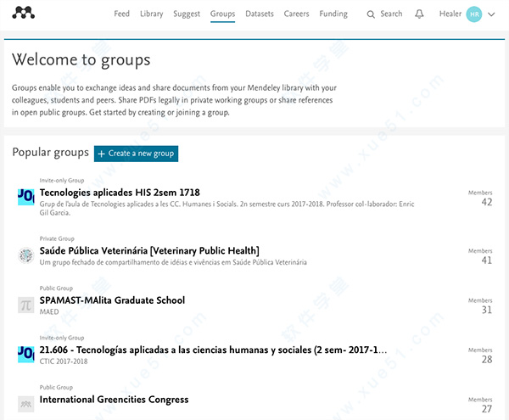Open Saúde Pública Veterinária group

point(149,250)
